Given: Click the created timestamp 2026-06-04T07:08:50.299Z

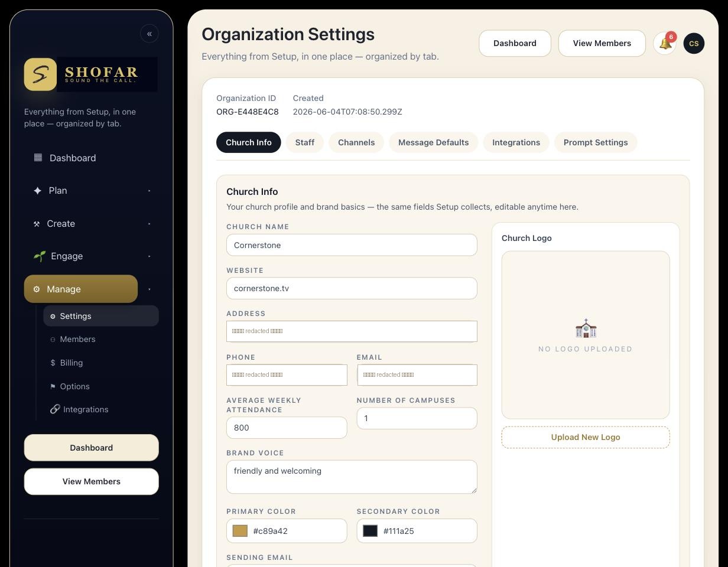Looking at the screenshot, I should click(347, 112).
